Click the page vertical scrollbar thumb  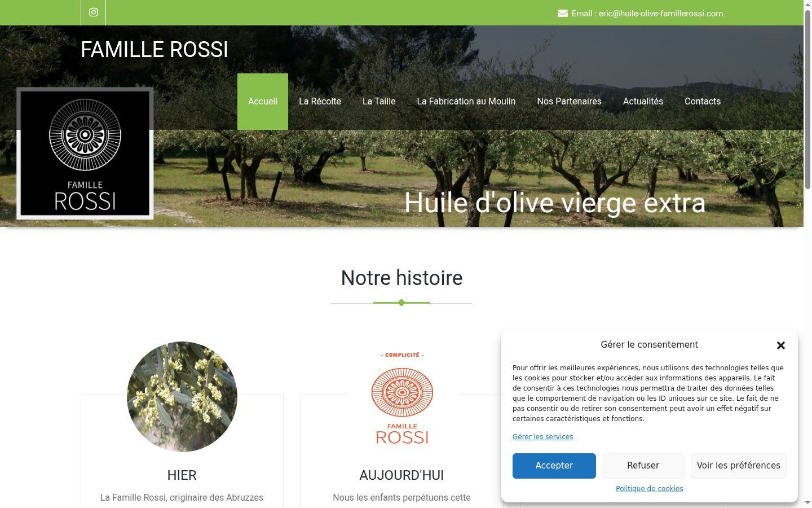click(x=807, y=99)
